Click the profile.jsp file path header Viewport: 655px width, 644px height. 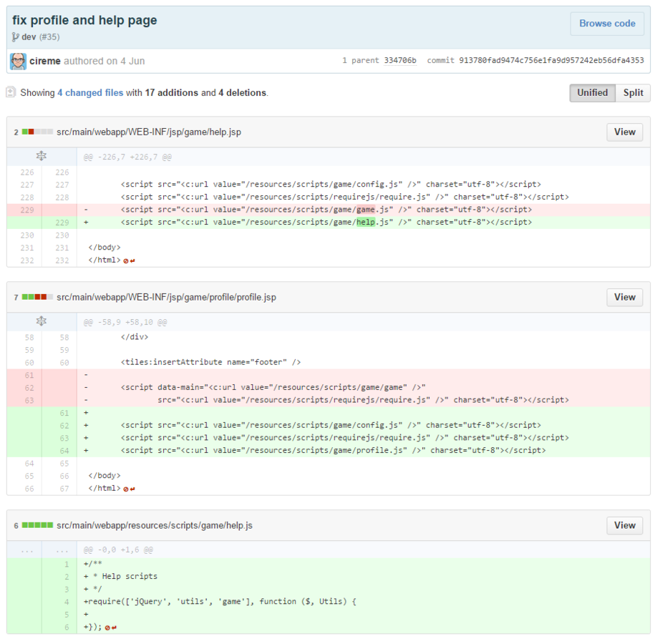click(x=166, y=298)
